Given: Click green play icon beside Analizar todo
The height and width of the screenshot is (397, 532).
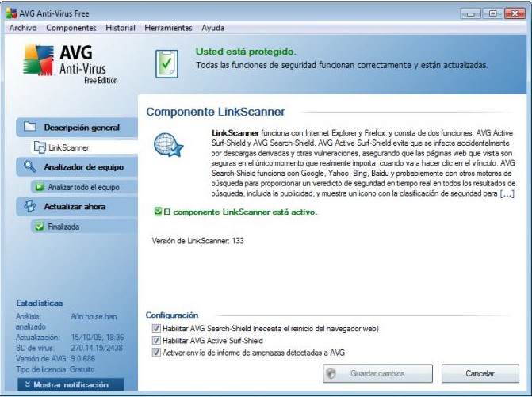Looking at the screenshot, I should pyautogui.click(x=40, y=187).
